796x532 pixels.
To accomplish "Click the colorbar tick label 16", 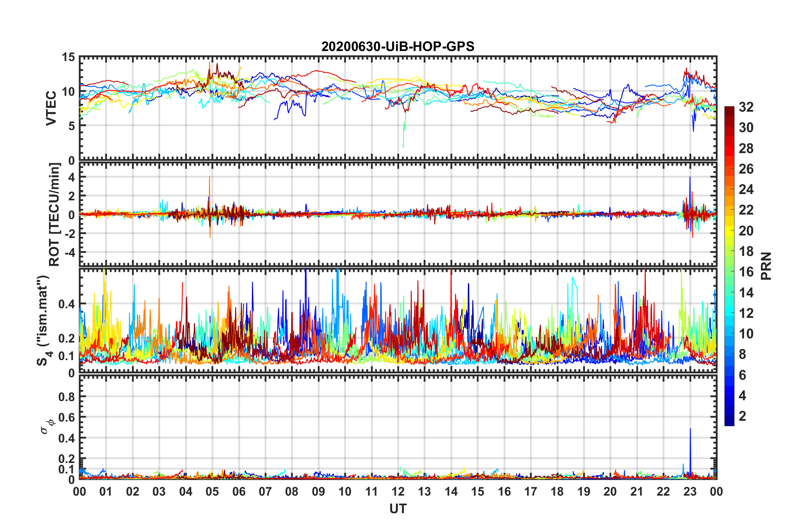I will tap(746, 272).
